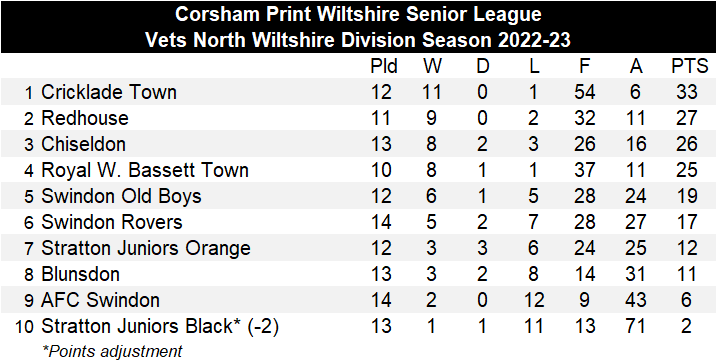Image resolution: width=716 pixels, height=363 pixels.
Task: Select Stratton Juniors Black* (-2) entry
Action: [160, 326]
